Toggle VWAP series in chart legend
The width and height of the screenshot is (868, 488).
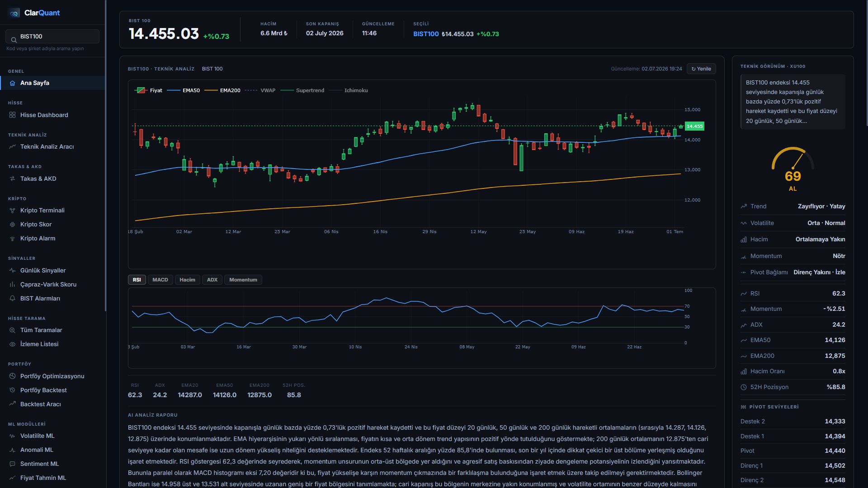260,90
